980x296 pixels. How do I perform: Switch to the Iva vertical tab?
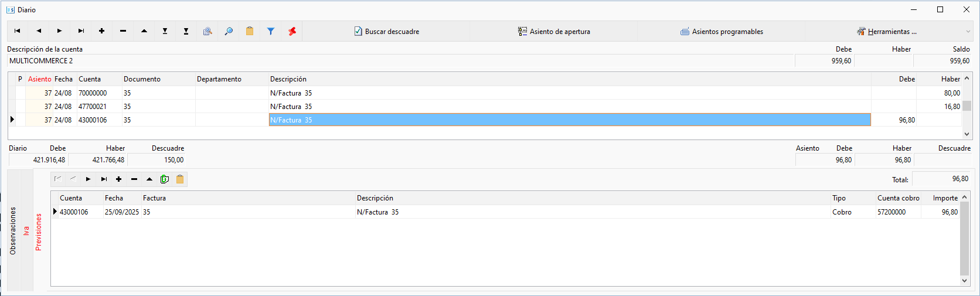click(26, 230)
